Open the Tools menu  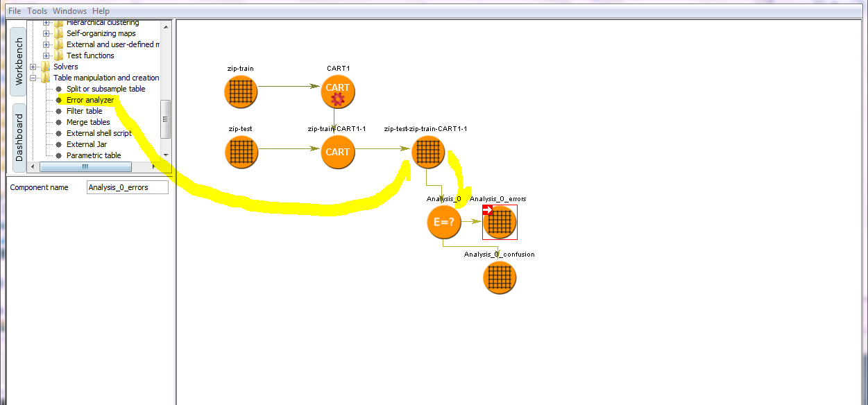[x=37, y=11]
